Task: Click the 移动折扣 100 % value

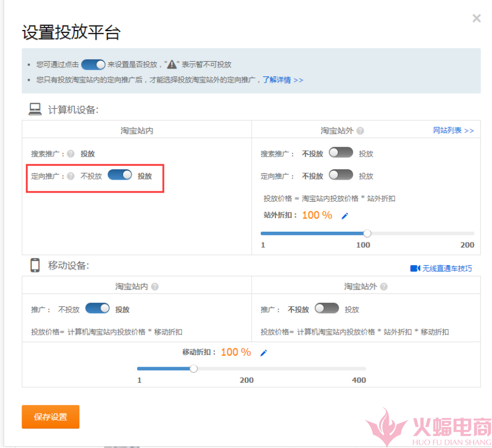Action: click(236, 352)
